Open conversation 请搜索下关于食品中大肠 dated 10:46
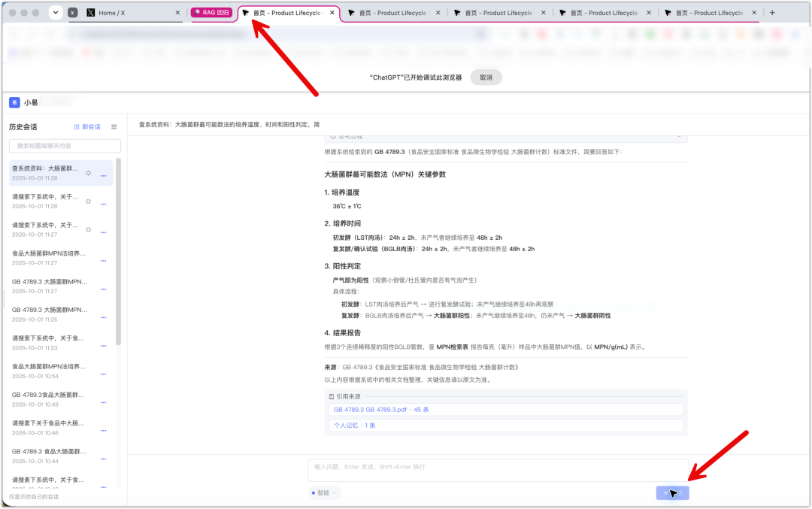 coord(61,428)
